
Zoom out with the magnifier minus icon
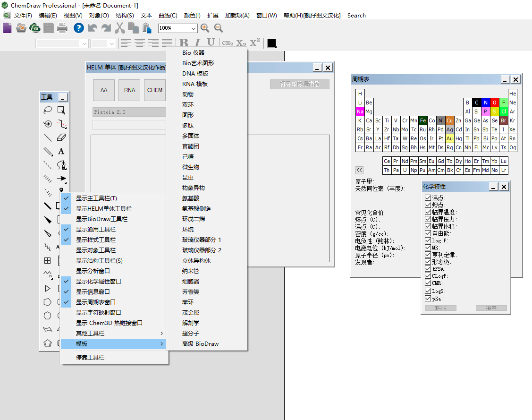coord(219,28)
